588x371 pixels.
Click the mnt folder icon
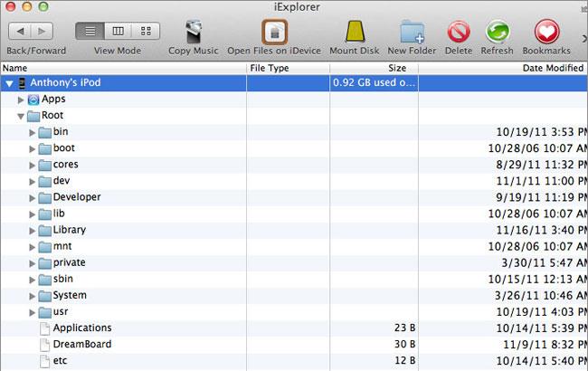(45, 246)
